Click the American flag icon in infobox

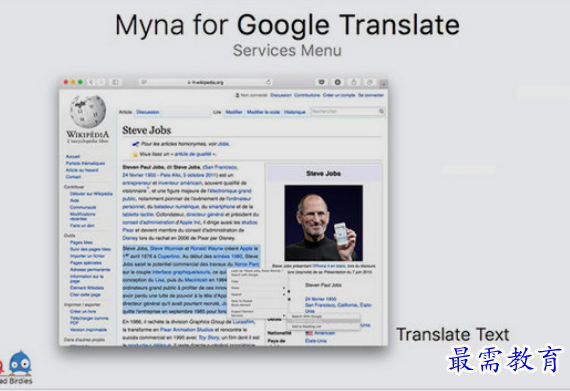[x=309, y=333]
